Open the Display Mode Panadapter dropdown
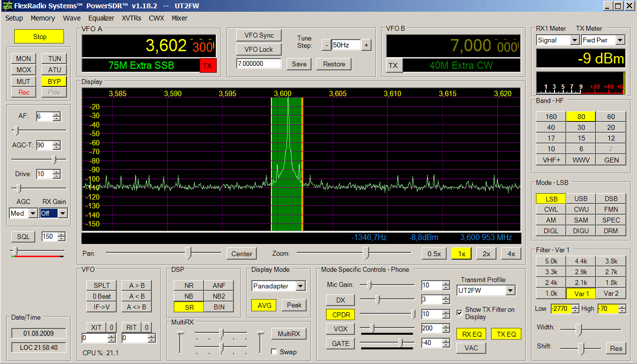This screenshot has height=364, width=637. coord(301,286)
